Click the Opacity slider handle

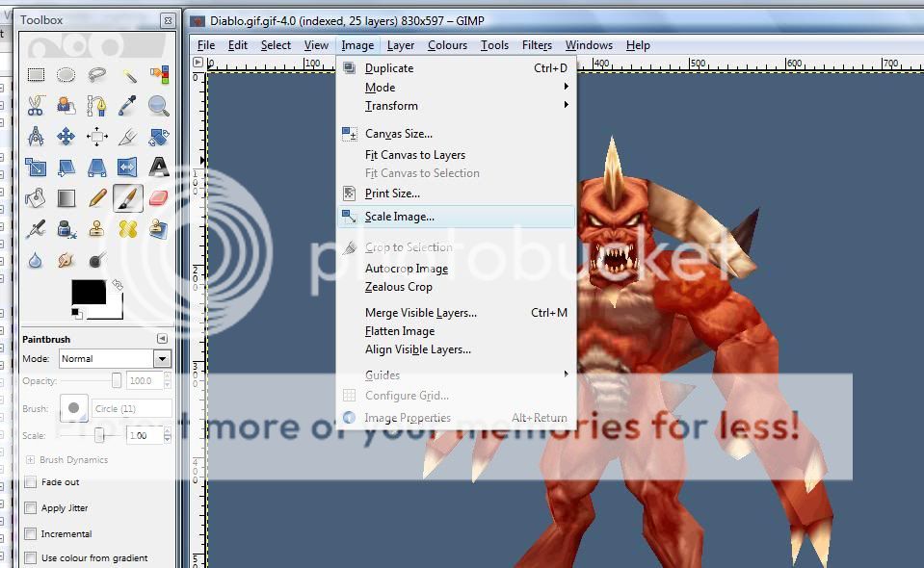pos(116,381)
